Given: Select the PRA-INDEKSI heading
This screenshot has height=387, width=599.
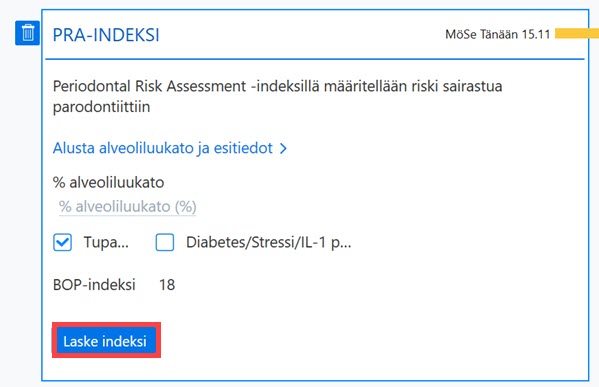Looking at the screenshot, I should (106, 35).
